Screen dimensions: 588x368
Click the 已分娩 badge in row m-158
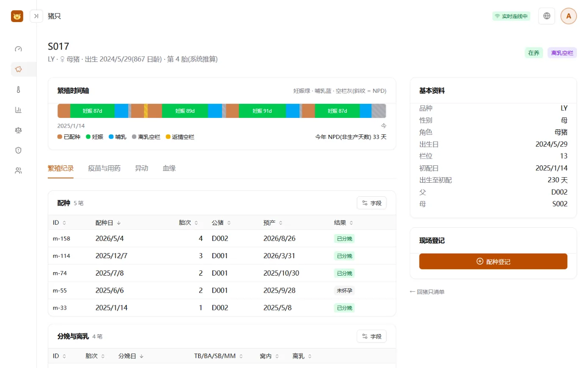tap(344, 238)
